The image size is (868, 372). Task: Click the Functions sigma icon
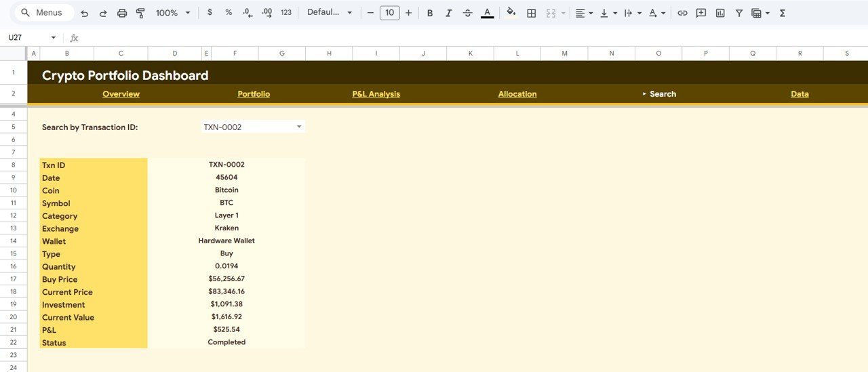(782, 13)
